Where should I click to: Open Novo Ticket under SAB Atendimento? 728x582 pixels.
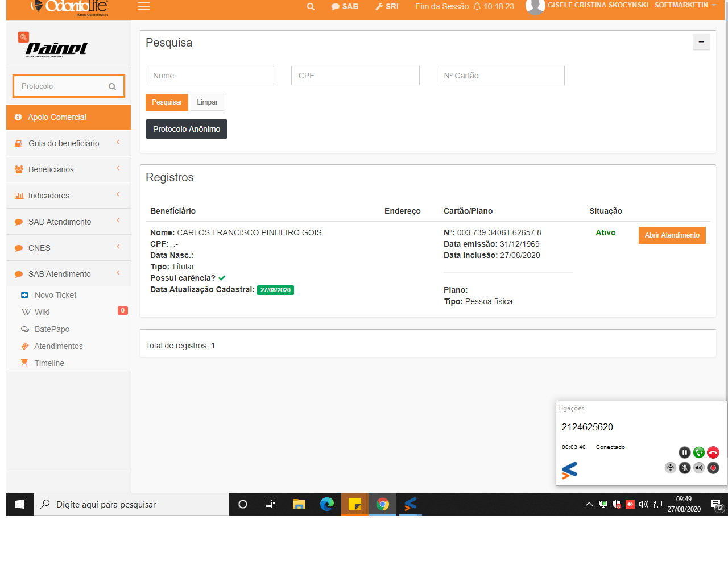[x=55, y=295]
